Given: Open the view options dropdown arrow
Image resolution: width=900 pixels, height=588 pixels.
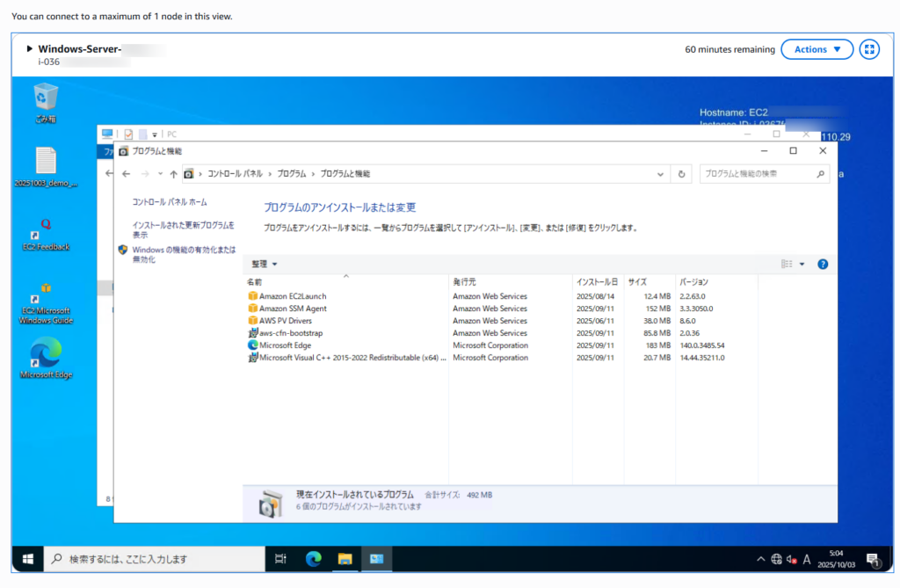Looking at the screenshot, I should [802, 264].
